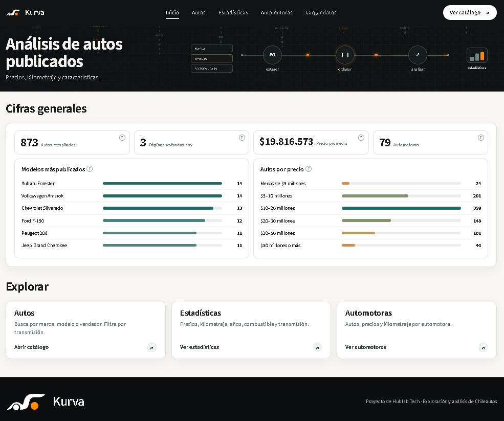
Task: Click the $19.816.573 average price value
Action: point(286,141)
